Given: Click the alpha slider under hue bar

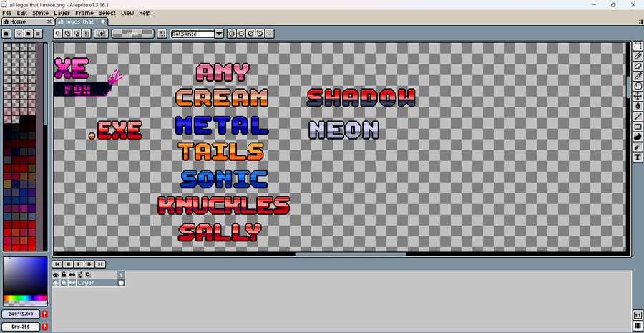Looking at the screenshot, I should [x=25, y=304].
